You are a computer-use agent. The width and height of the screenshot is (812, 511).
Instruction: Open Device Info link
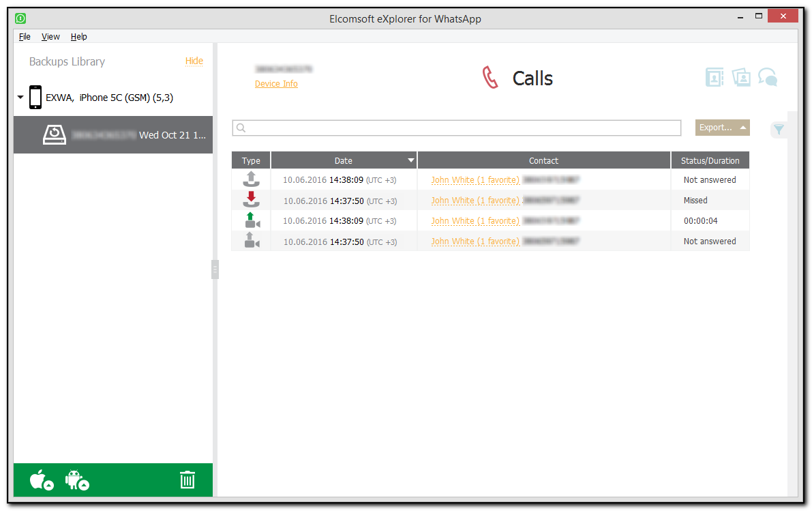(276, 83)
